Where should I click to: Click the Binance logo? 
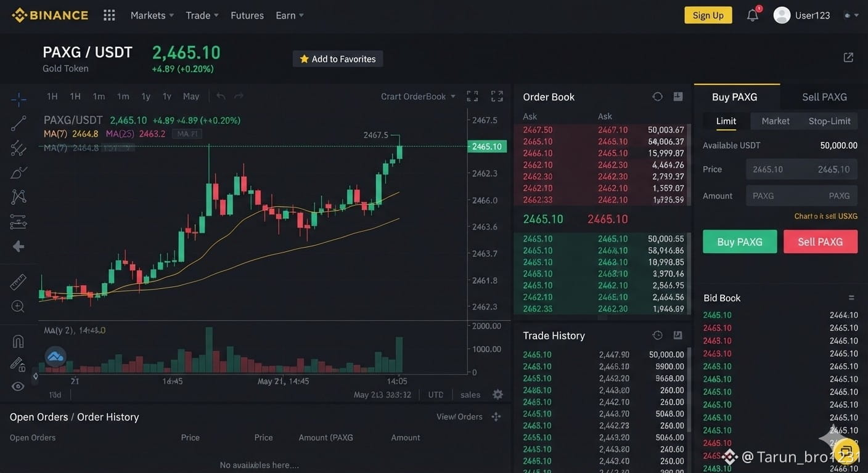tap(51, 15)
